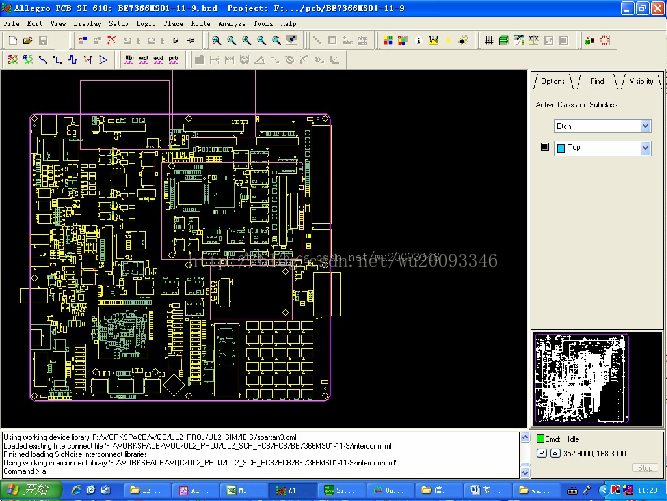Click the red dashed circle icon
The image size is (667, 501).
(x=605, y=40)
